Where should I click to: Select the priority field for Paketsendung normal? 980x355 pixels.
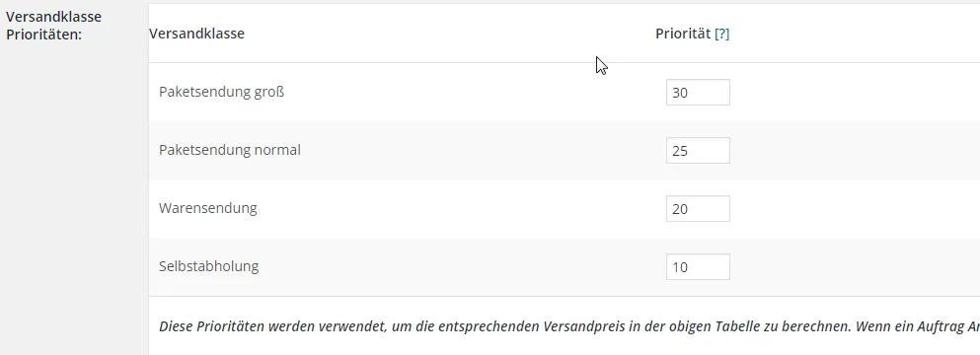698,151
